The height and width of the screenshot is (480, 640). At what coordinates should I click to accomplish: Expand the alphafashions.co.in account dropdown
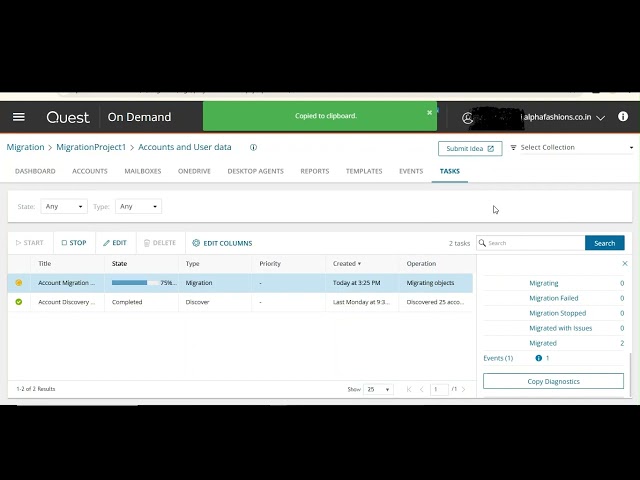coord(600,118)
